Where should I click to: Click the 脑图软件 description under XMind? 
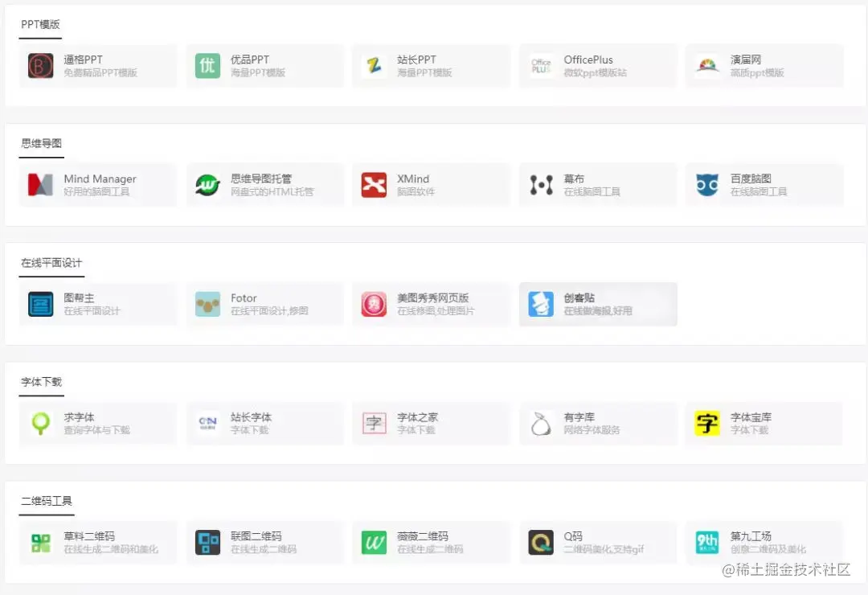pyautogui.click(x=416, y=191)
